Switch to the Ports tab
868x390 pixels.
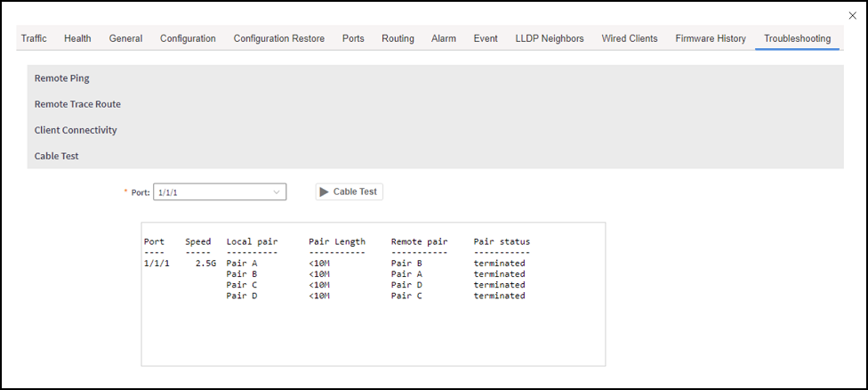(353, 38)
